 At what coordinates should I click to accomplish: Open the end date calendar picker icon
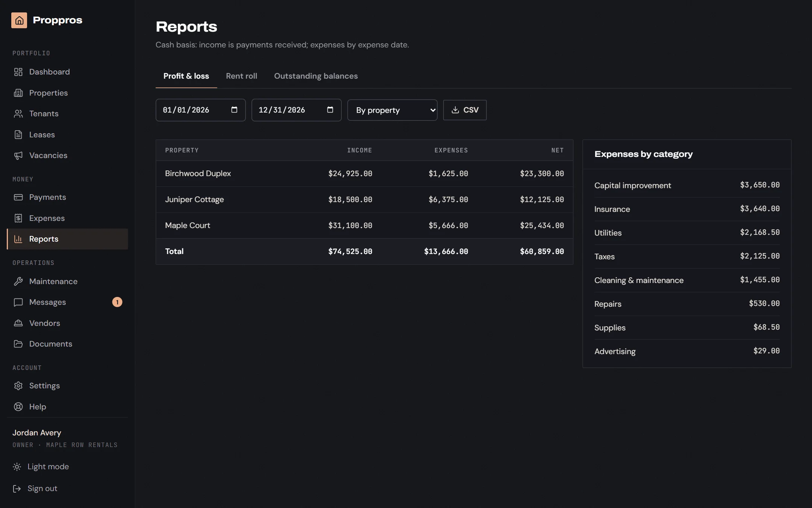tap(330, 110)
